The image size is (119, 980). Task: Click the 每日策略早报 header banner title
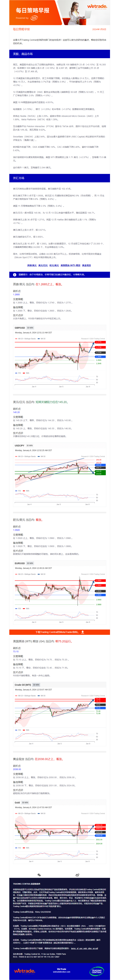tap(33, 10)
